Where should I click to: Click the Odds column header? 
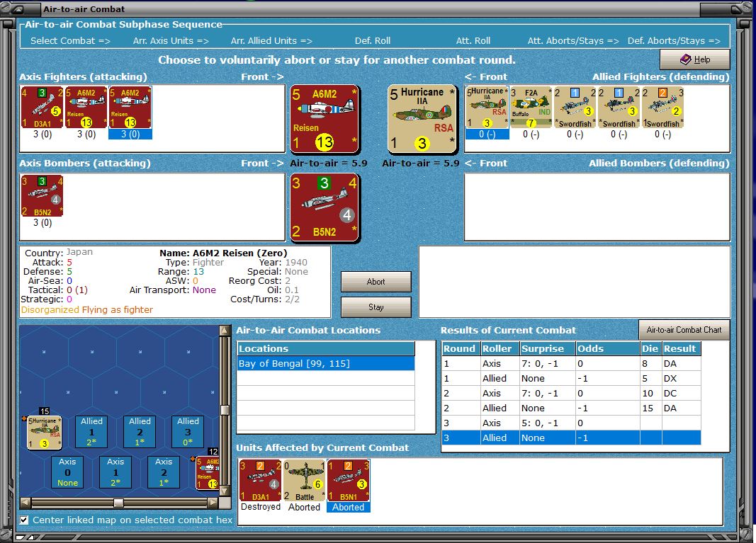coord(607,348)
